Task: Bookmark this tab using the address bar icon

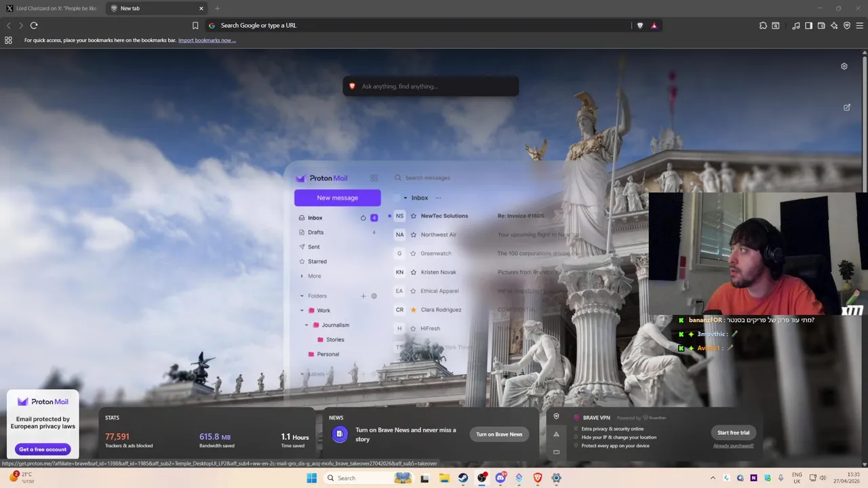Action: [x=195, y=25]
